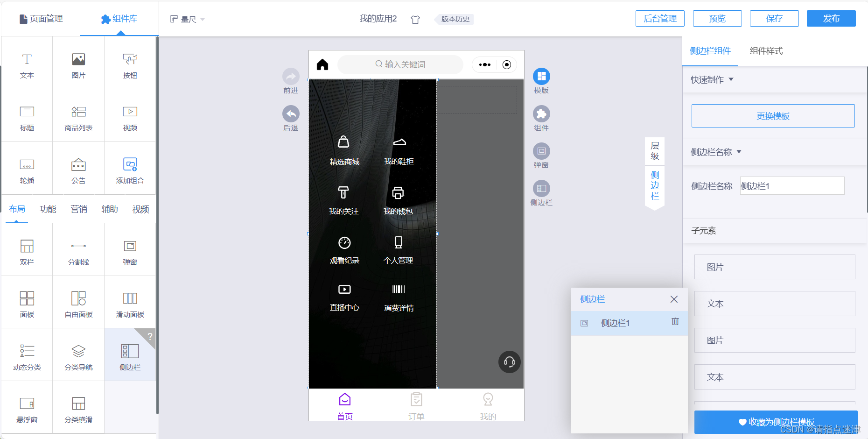The height and width of the screenshot is (439, 868).
Task: Click 收藏为侧边栏模板 button
Action: pyautogui.click(x=776, y=422)
